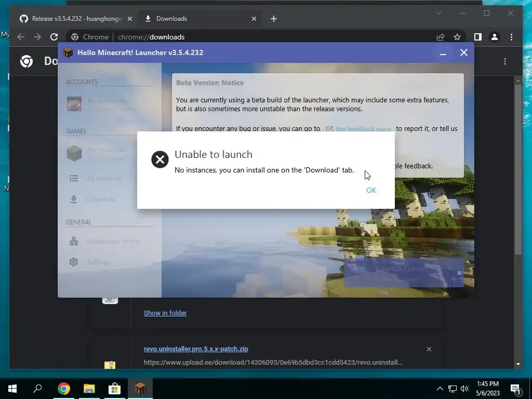Open Windows Start menu
The width and height of the screenshot is (532, 399).
[x=12, y=389]
